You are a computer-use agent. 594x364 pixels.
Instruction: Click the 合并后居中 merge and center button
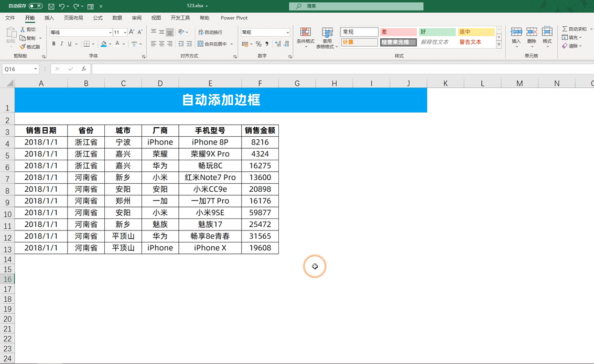point(212,44)
